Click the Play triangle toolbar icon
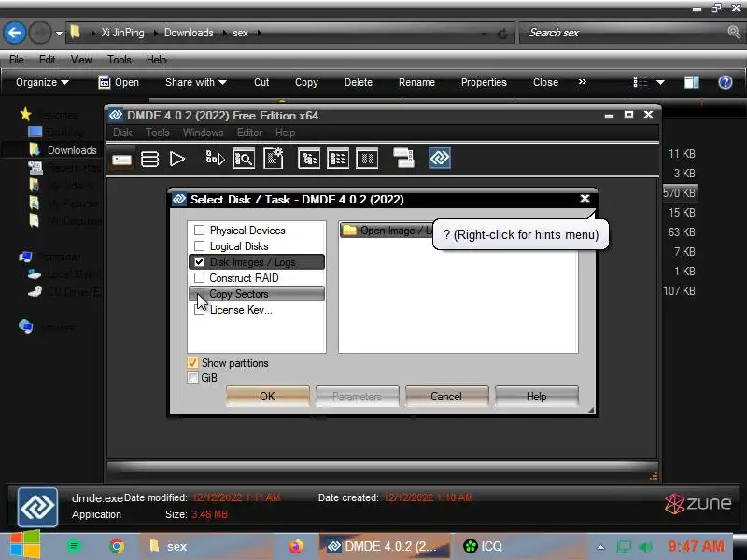The height and width of the screenshot is (560, 747). (177, 159)
